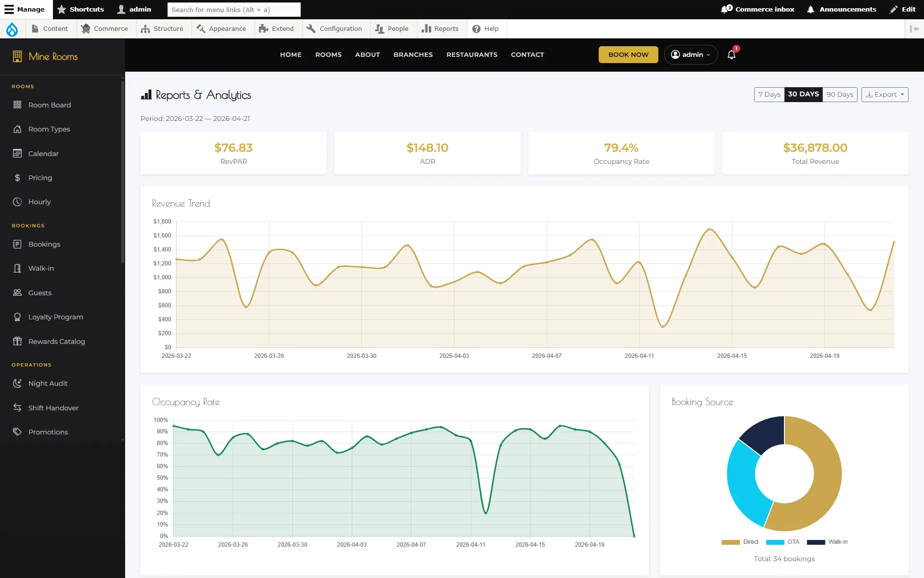924x578 pixels.
Task: Click the Help question mark icon
Action: tap(476, 29)
